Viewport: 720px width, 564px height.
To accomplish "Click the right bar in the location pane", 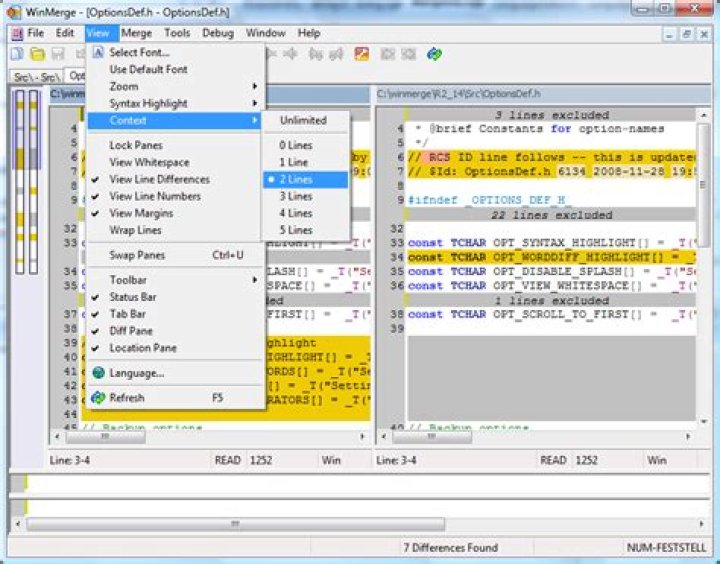I will pyautogui.click(x=34, y=182).
